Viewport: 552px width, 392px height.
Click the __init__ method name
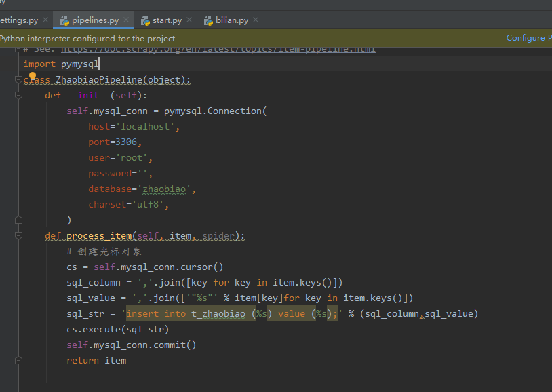click(88, 96)
